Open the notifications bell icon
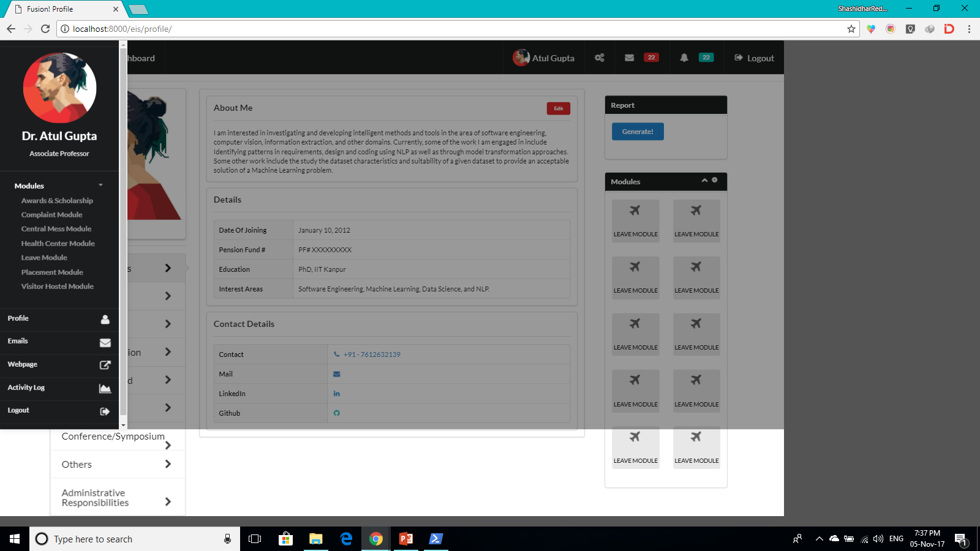This screenshot has height=551, width=980. coord(684,58)
